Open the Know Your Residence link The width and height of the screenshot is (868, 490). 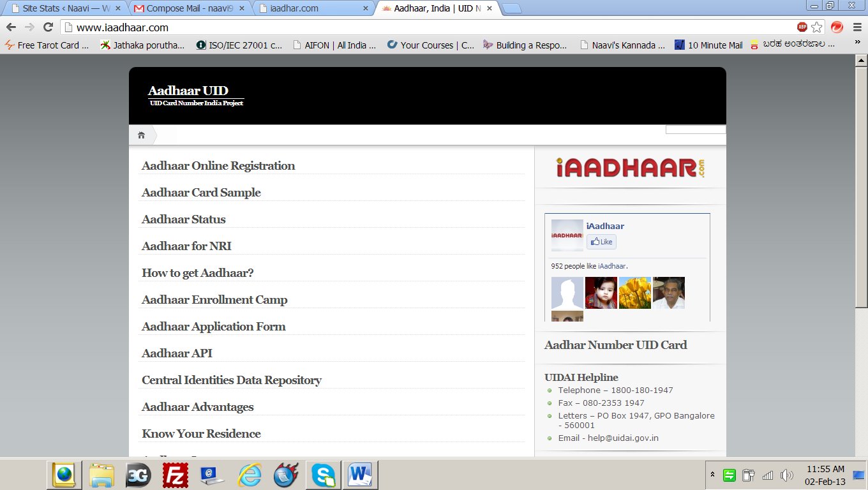pyautogui.click(x=201, y=434)
